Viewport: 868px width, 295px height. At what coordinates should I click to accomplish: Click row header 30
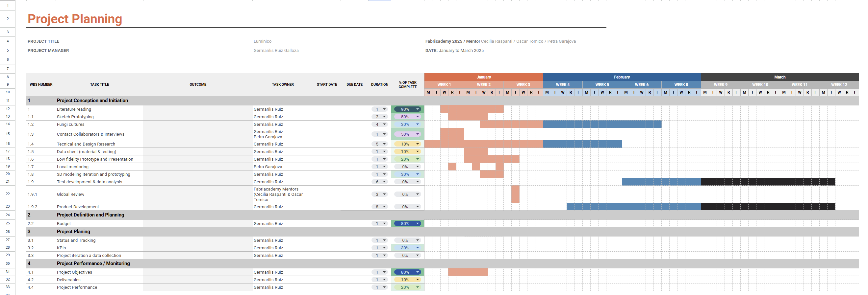tap(8, 263)
